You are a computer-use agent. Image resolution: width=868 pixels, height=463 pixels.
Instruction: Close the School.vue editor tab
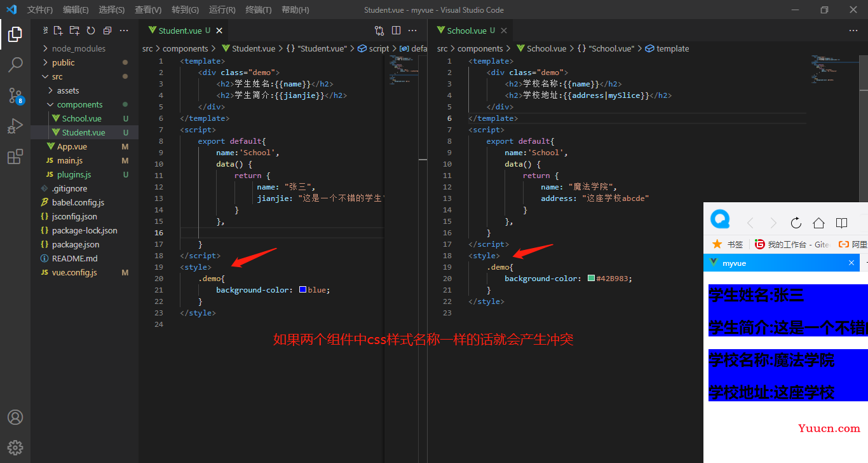(x=503, y=31)
